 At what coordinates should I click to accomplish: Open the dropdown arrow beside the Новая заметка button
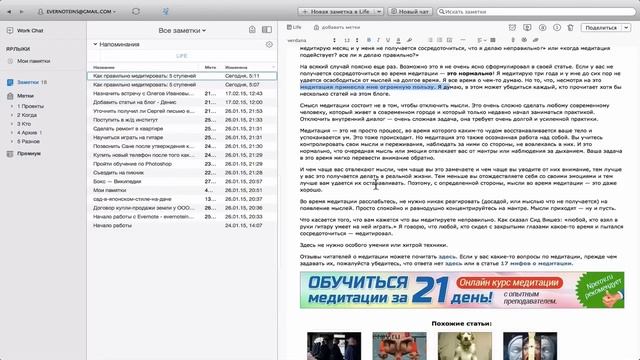pos(379,12)
